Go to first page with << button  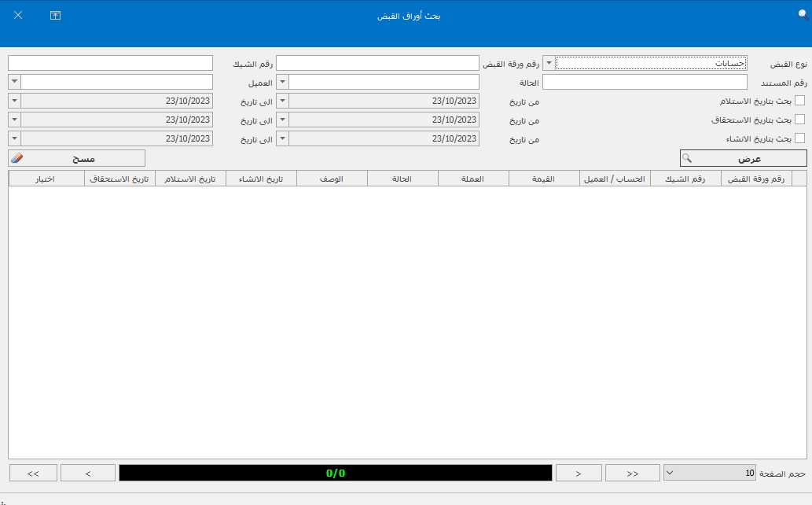(632, 473)
